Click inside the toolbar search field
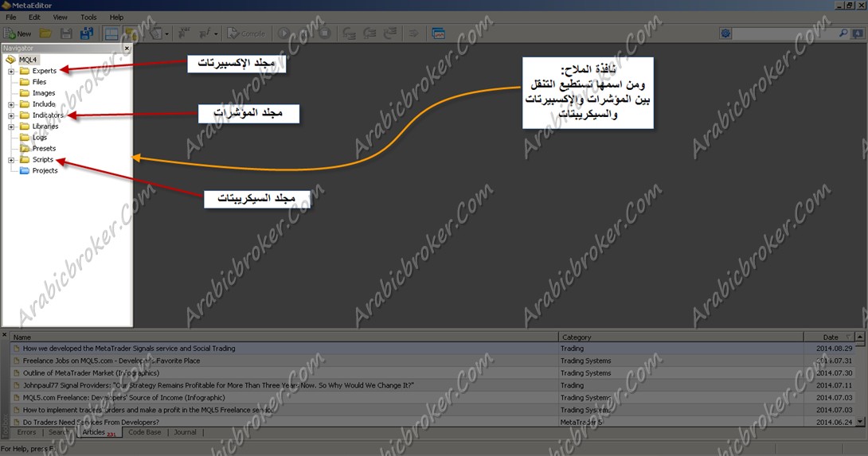 click(x=784, y=33)
